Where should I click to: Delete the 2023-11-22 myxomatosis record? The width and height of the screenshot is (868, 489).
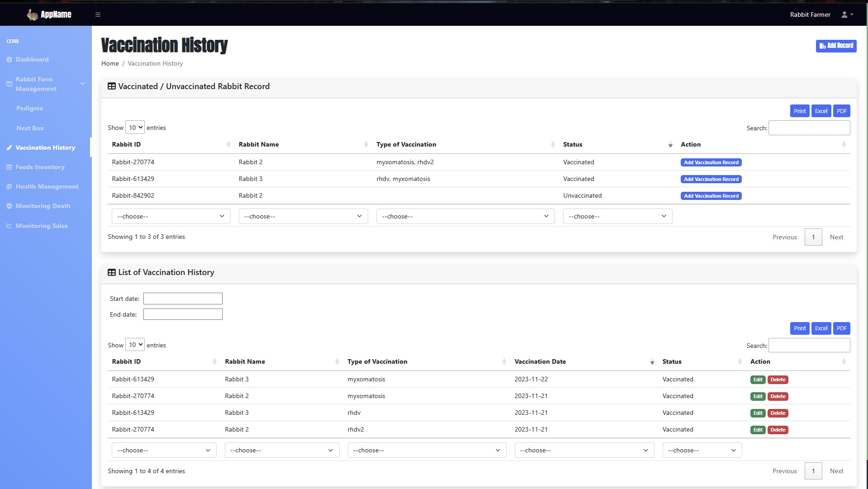coord(778,380)
